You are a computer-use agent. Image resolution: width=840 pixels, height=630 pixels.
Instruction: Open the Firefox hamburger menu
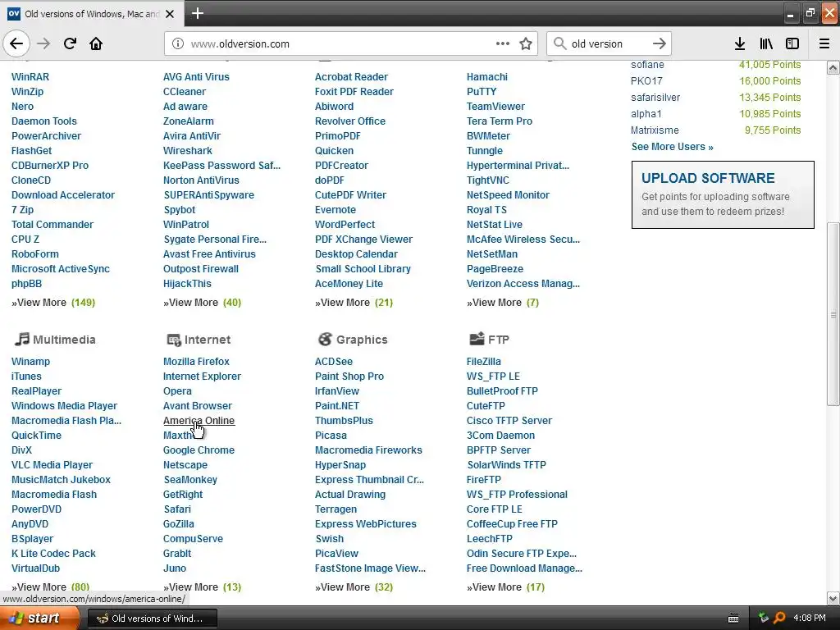[x=824, y=43]
